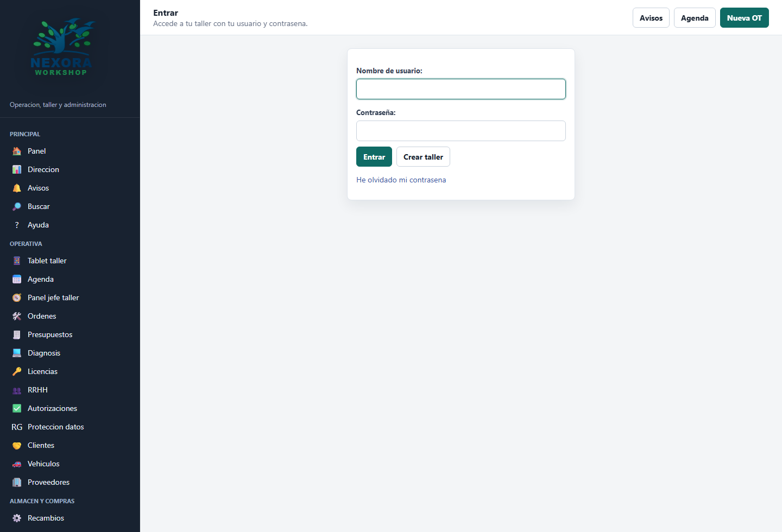Viewport: 782px width, 532px height.
Task: Open the Panel menu item
Action: [70, 151]
